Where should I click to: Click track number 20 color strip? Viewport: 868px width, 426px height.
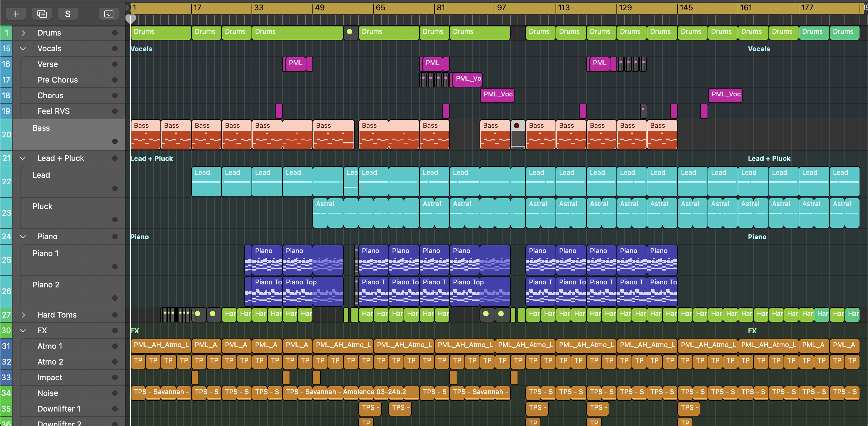(6, 135)
